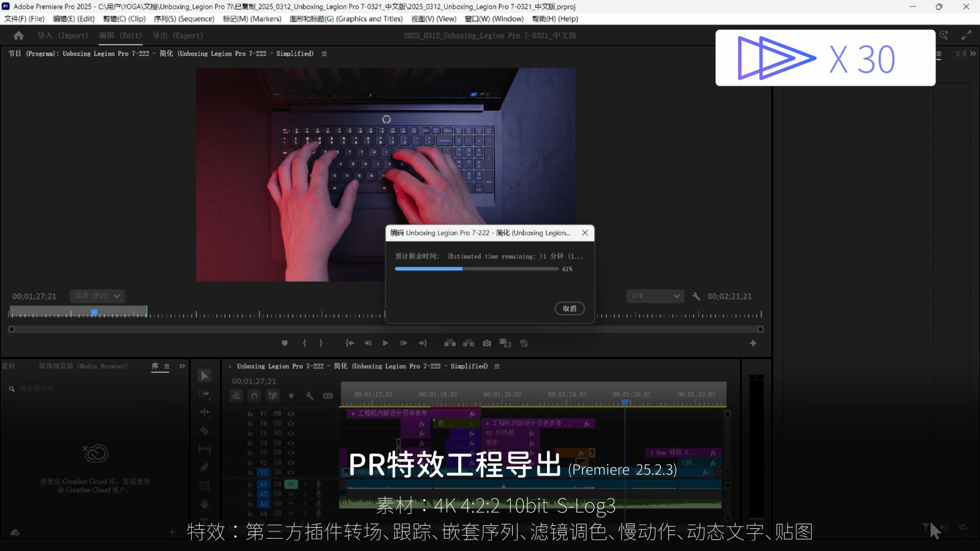The height and width of the screenshot is (551, 980).
Task: Open Edit menu in menu bar
Action: [x=73, y=19]
